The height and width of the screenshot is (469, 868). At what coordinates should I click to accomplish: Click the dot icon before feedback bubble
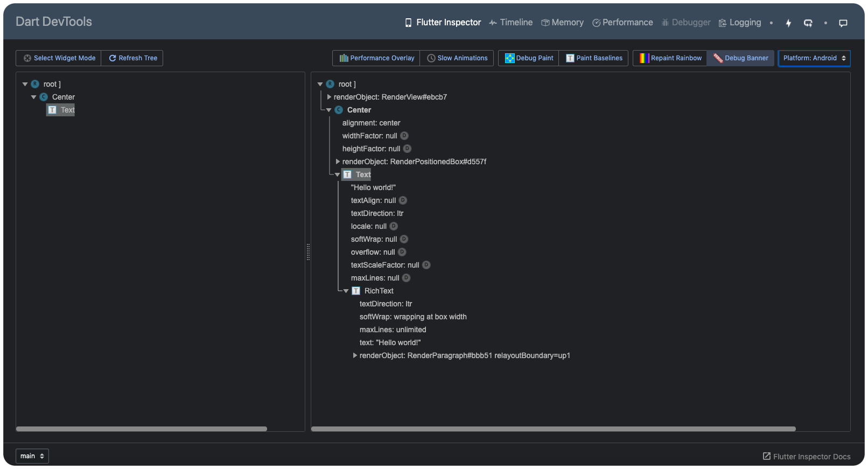(x=825, y=23)
